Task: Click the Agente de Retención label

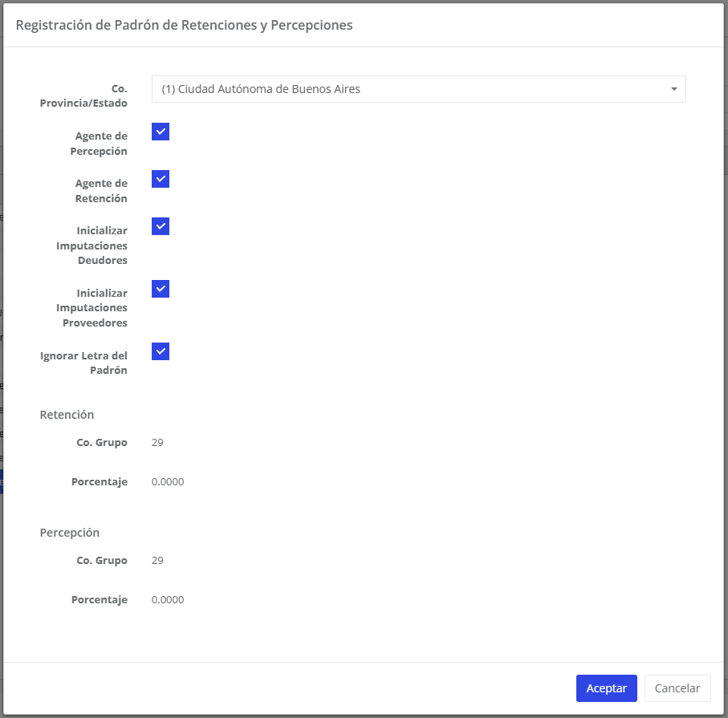Action: [101, 191]
